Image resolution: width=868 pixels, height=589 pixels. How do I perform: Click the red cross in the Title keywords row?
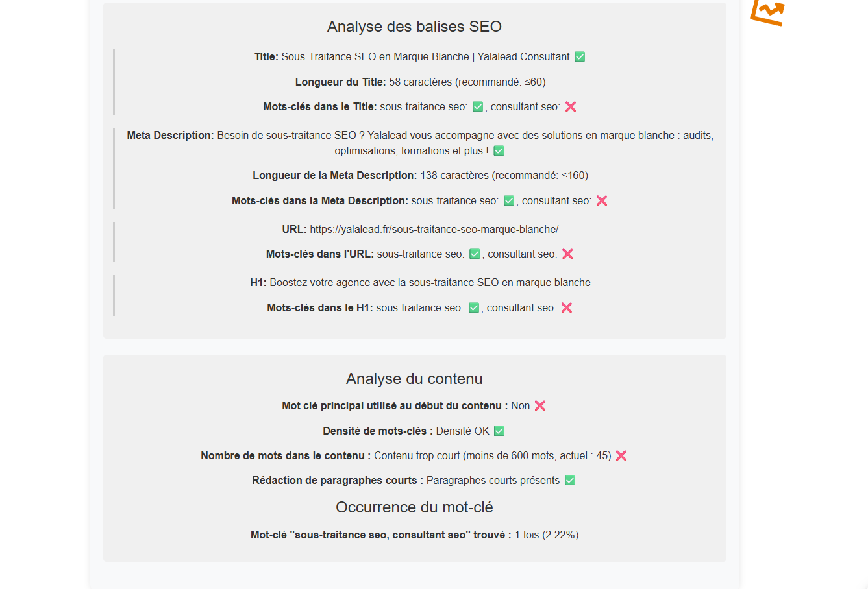(571, 107)
